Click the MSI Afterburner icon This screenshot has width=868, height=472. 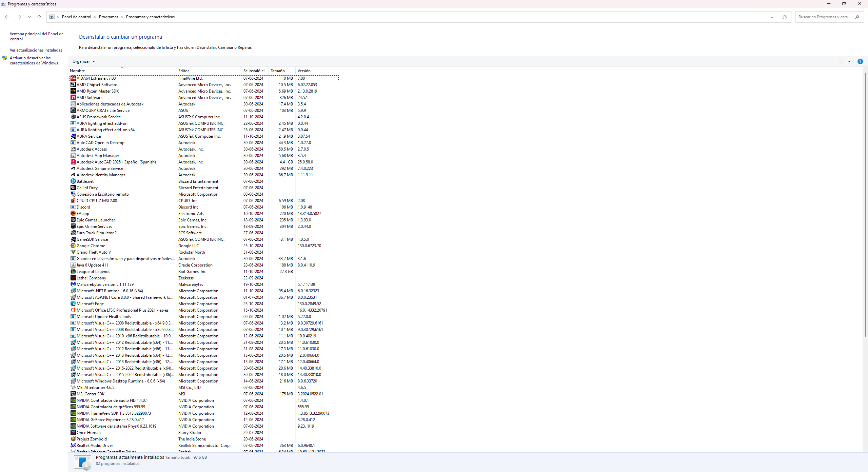click(x=73, y=388)
